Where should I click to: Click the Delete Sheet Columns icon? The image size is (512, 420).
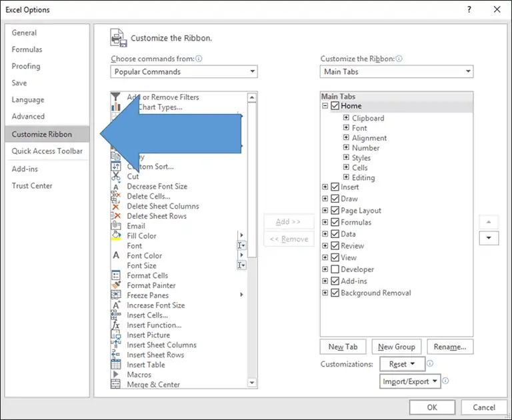116,207
